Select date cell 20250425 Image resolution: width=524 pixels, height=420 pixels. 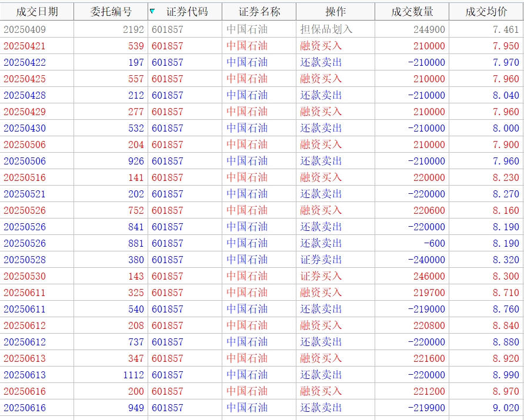[x=25, y=79]
